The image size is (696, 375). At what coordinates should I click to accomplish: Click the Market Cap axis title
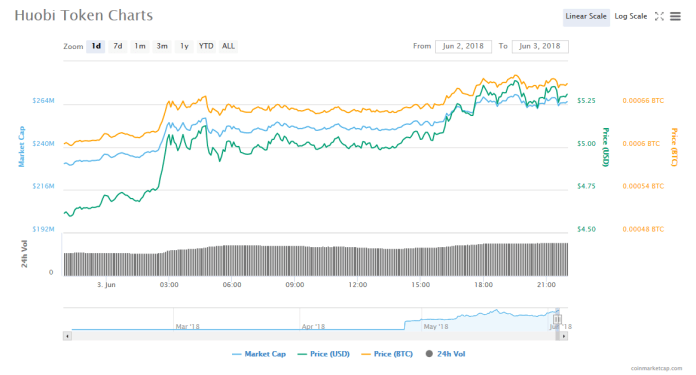pos(21,146)
